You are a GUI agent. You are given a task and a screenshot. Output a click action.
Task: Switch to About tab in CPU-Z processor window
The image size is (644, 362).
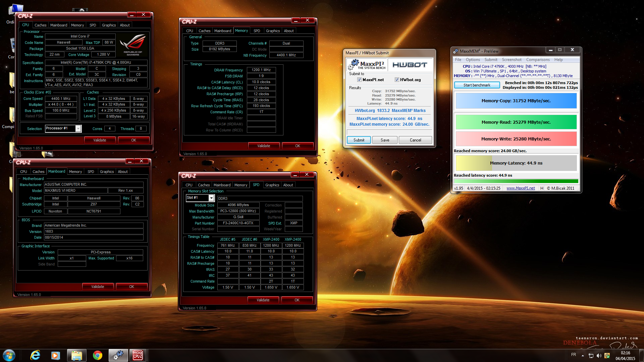125,25
